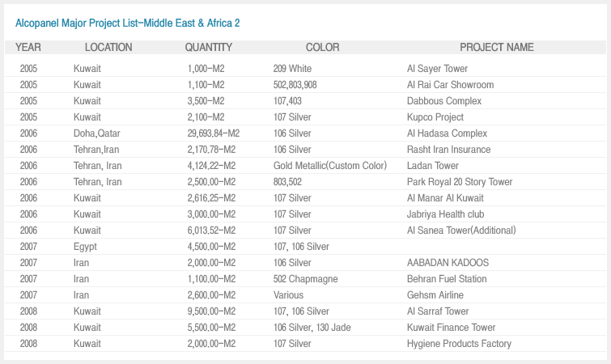Click color 'Various'
611x364 pixels.
pos(288,295)
